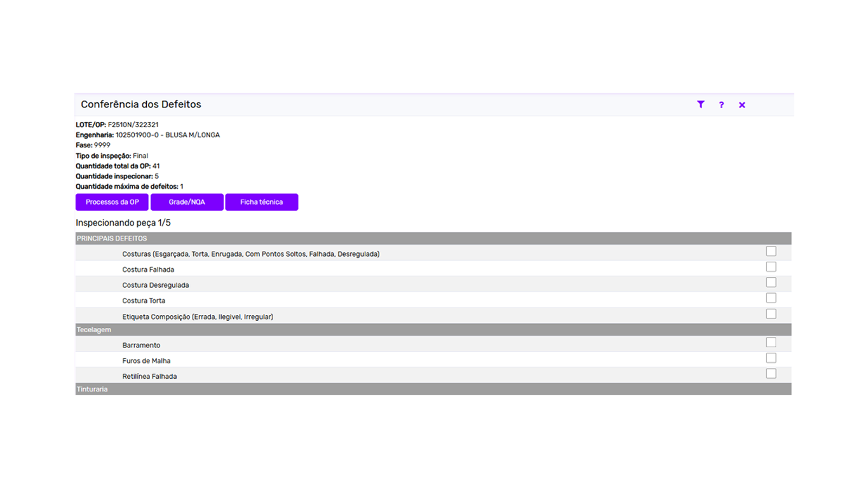
Task: Open the filter funnel icon
Action: pos(700,105)
